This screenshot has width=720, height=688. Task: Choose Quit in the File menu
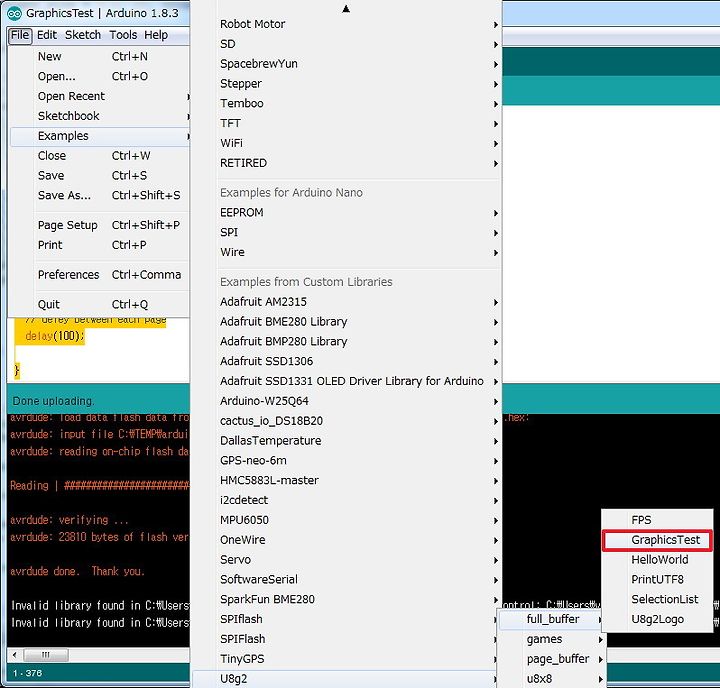[x=100, y=305]
